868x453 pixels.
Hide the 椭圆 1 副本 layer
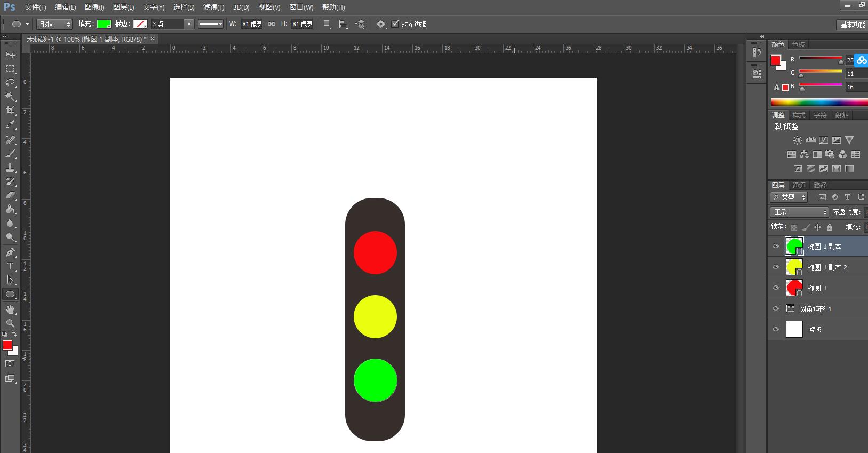[x=776, y=247]
